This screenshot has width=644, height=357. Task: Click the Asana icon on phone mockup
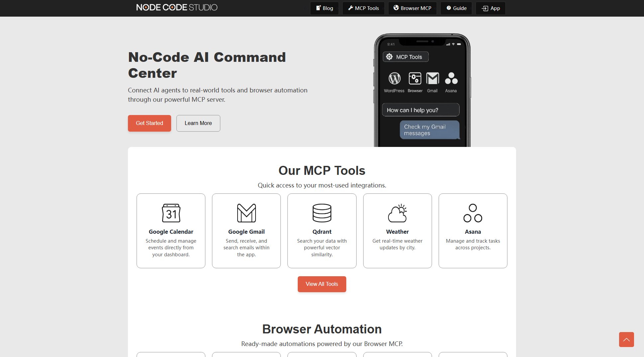click(x=451, y=78)
